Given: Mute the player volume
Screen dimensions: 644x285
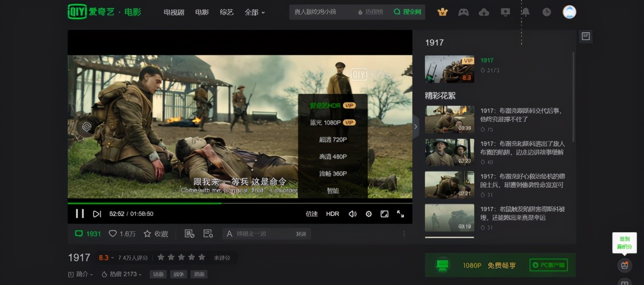Looking at the screenshot, I should click(353, 214).
